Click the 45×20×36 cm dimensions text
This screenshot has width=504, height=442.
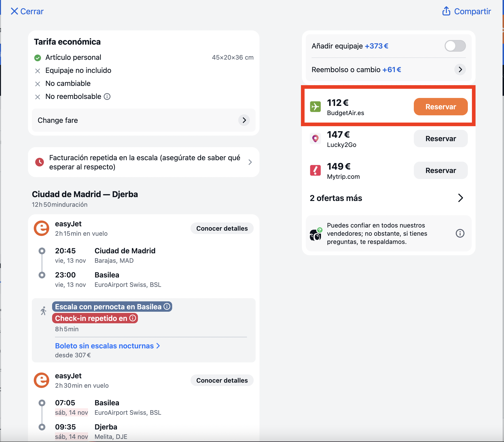coord(232,57)
